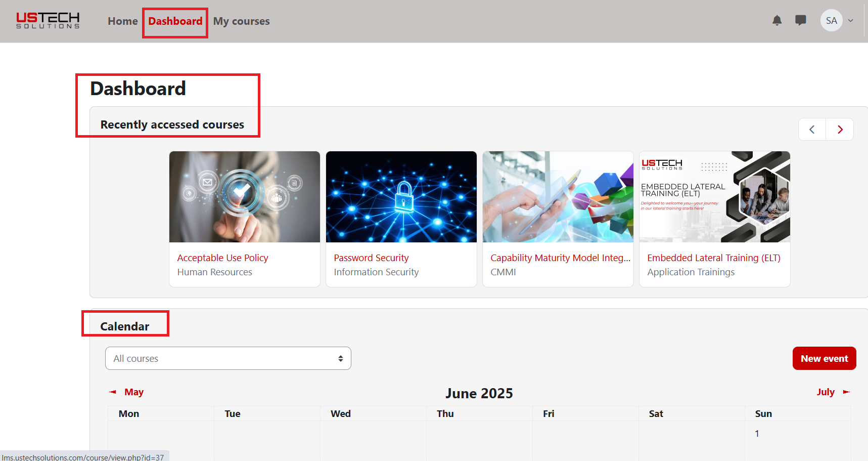This screenshot has height=461, width=868.
Task: Show previous recently accessed courses
Action: 812,130
